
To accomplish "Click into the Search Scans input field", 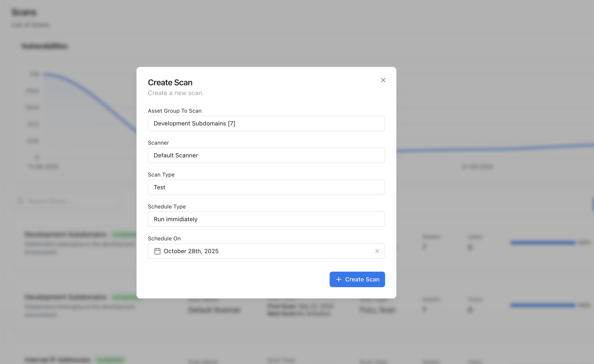I will pos(68,200).
